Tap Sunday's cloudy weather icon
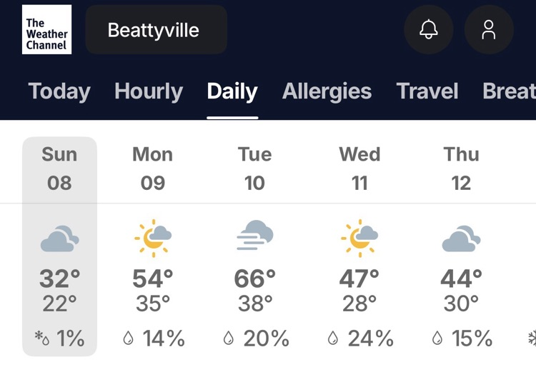The height and width of the screenshot is (392, 536). coord(59,239)
